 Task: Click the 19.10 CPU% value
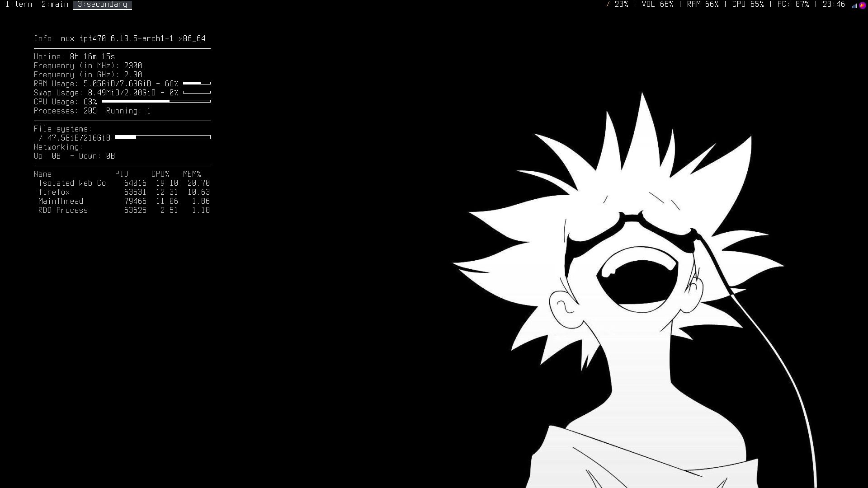[167, 183]
